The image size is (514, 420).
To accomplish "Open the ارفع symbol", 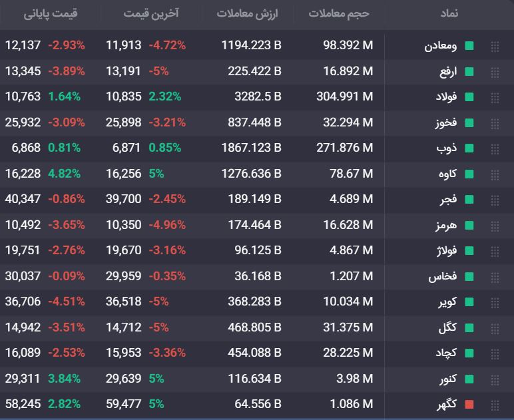I will (448, 71).
